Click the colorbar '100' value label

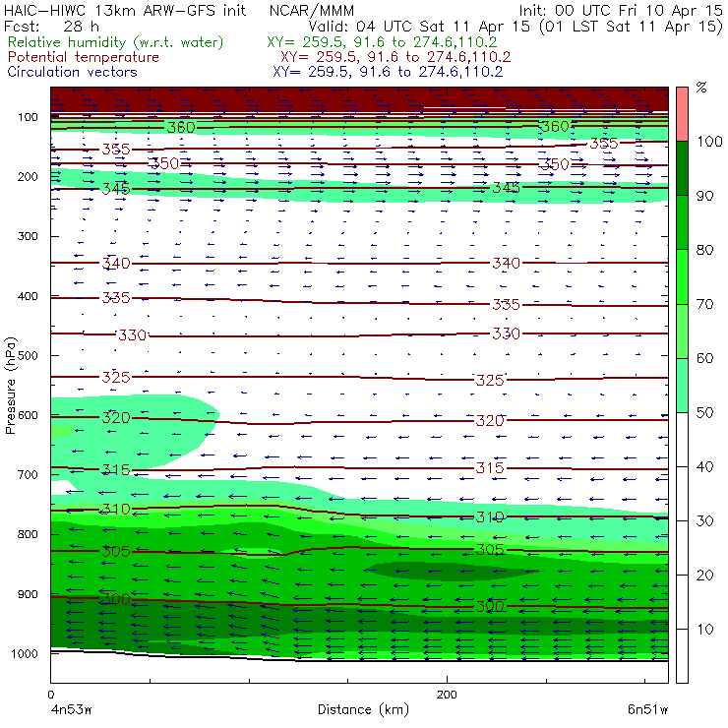pos(710,142)
